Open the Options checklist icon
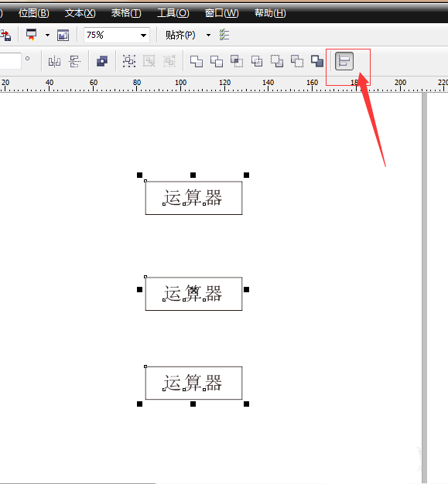Image resolution: width=448 pixels, height=484 pixels. tap(224, 35)
